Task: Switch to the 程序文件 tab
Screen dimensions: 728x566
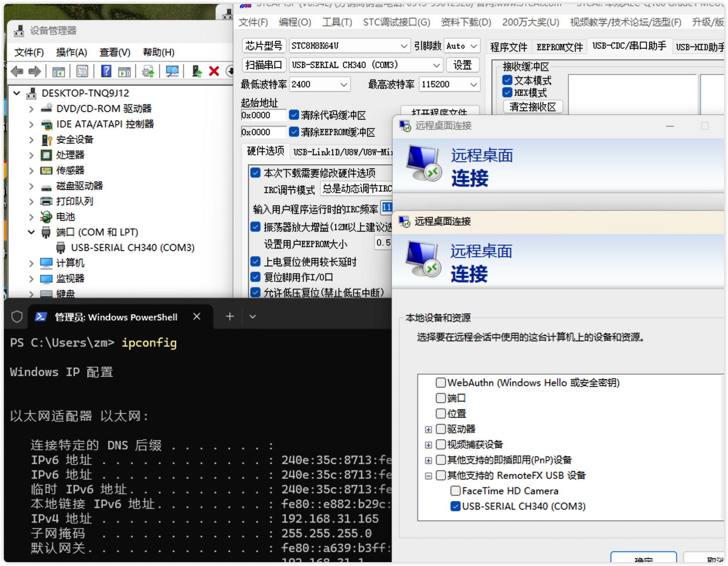Action: click(x=509, y=47)
